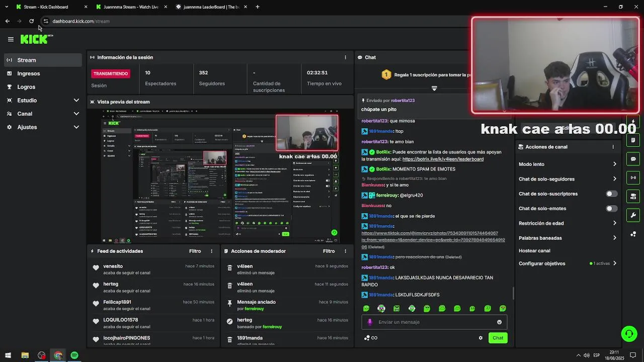Click the wrench sidebar icon

pyautogui.click(x=633, y=215)
